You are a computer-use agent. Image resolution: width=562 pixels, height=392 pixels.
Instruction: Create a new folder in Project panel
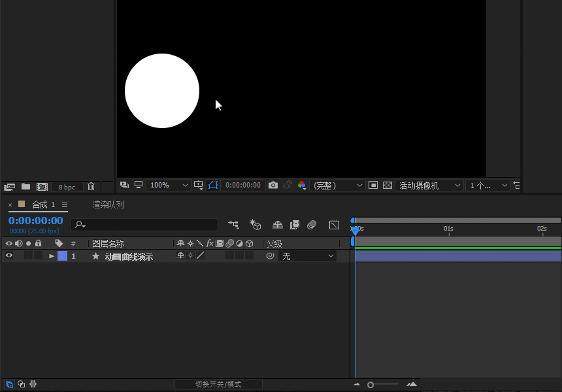(25, 186)
